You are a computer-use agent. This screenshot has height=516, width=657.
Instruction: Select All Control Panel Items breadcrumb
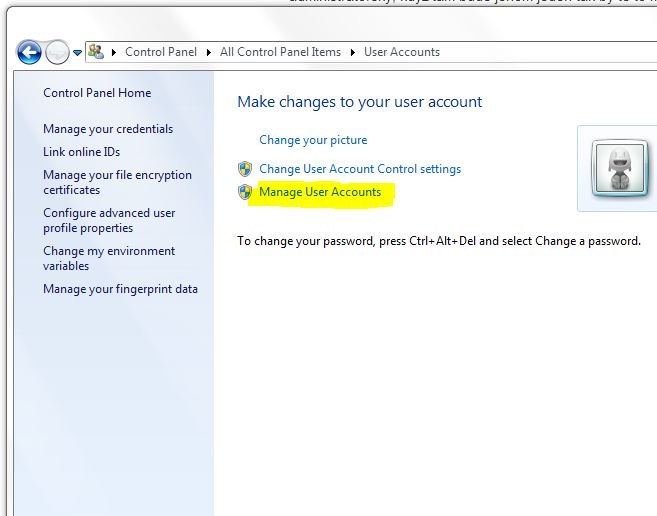[x=280, y=52]
